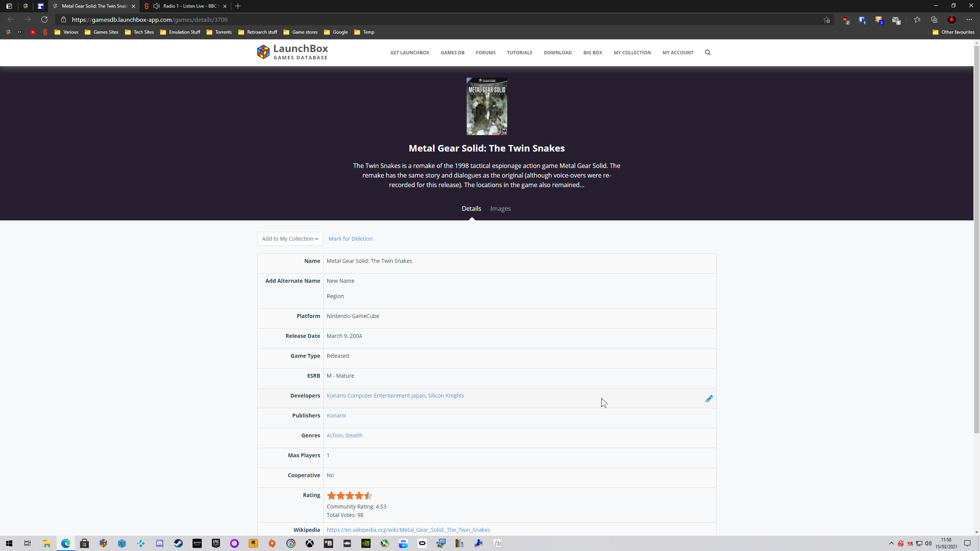The width and height of the screenshot is (980, 551).
Task: Open Xbox app from the taskbar
Action: point(310,543)
